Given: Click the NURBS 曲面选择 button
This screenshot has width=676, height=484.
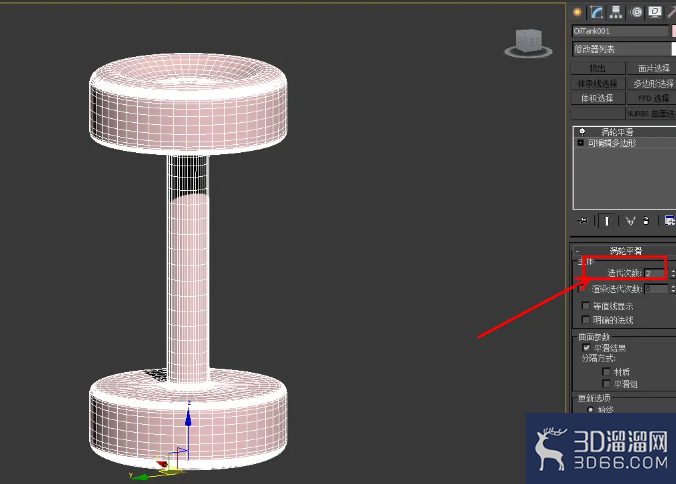Looking at the screenshot, I should (651, 113).
